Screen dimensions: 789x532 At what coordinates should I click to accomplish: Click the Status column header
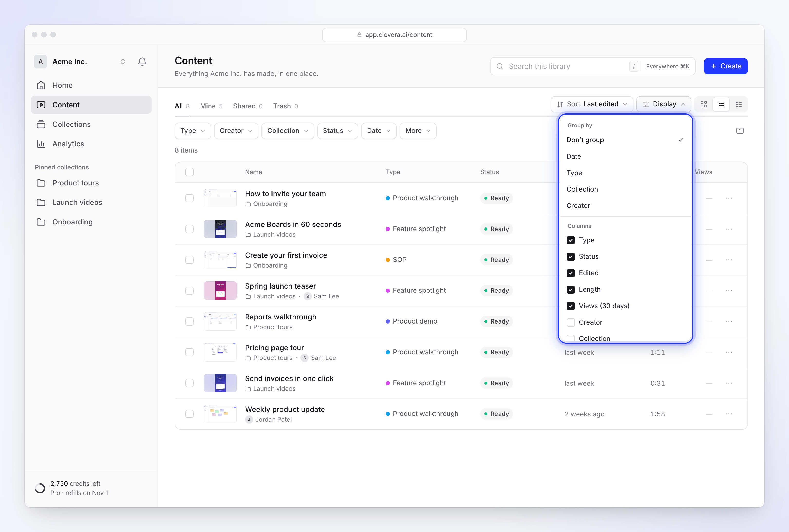[489, 172]
